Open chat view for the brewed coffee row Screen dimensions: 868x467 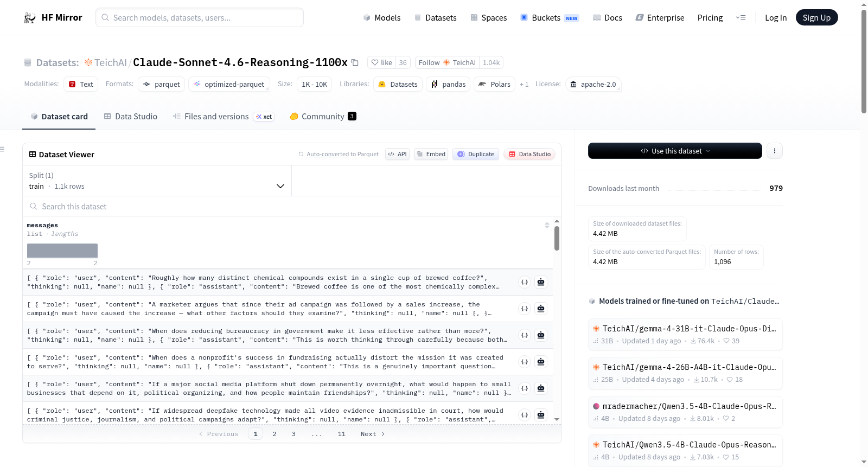541,282
